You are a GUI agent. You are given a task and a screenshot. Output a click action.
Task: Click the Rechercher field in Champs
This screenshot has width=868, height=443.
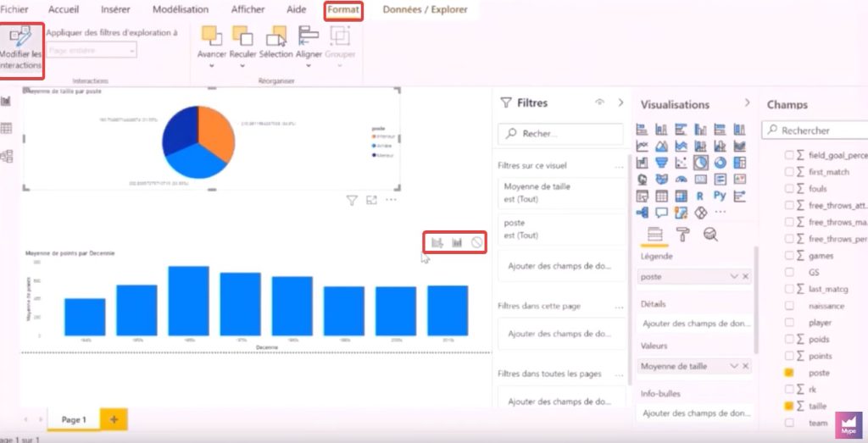coord(815,130)
